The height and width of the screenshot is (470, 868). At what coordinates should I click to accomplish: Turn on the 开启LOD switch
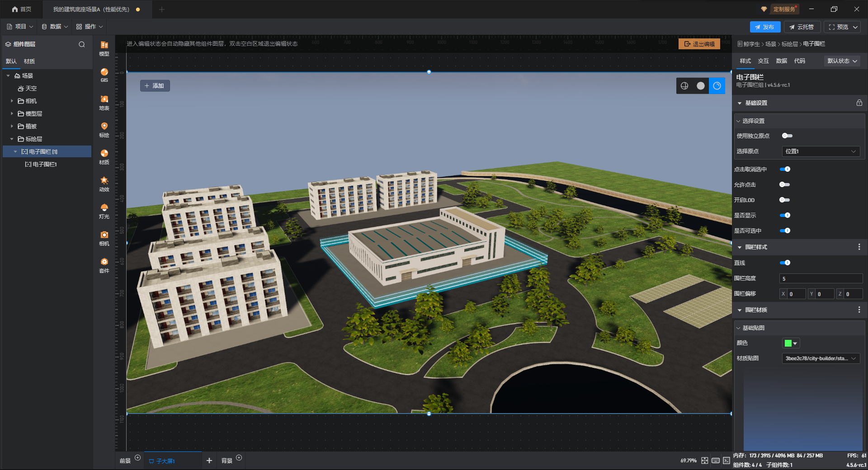pos(784,200)
